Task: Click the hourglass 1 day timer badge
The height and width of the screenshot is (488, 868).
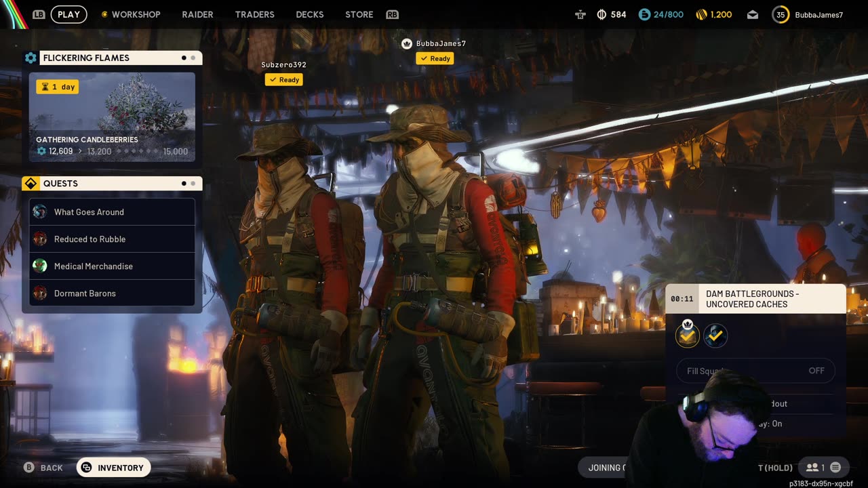Action: (x=58, y=87)
